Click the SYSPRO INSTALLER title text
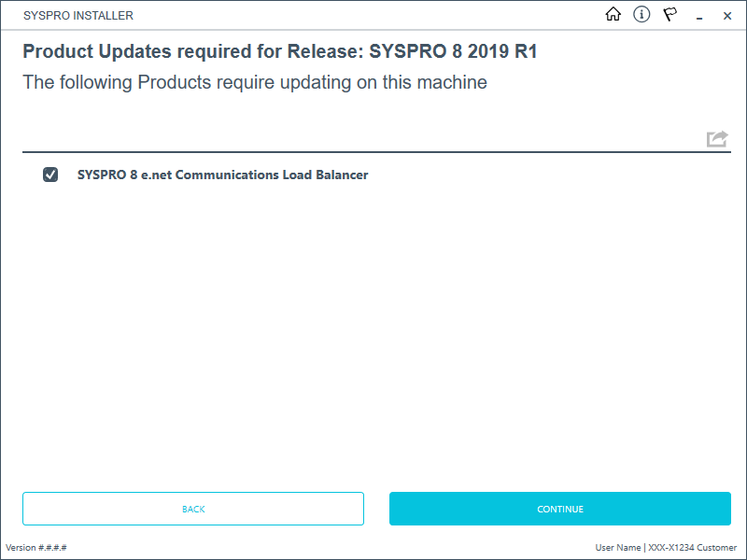 (x=78, y=16)
